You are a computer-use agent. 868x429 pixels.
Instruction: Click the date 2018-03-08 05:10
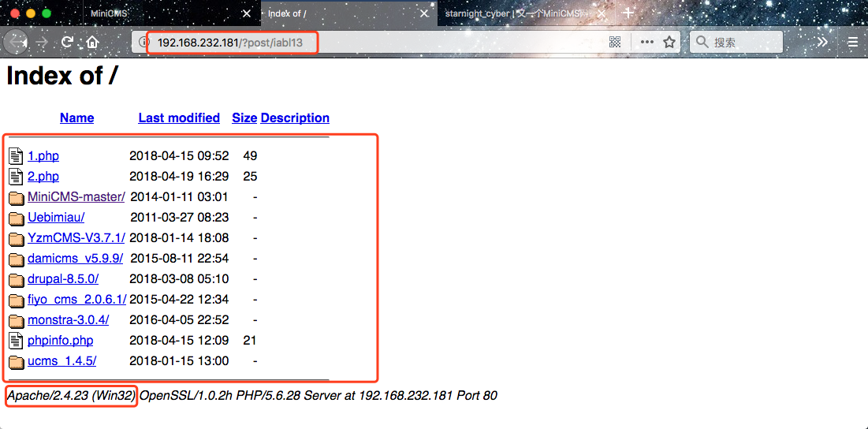coord(179,279)
